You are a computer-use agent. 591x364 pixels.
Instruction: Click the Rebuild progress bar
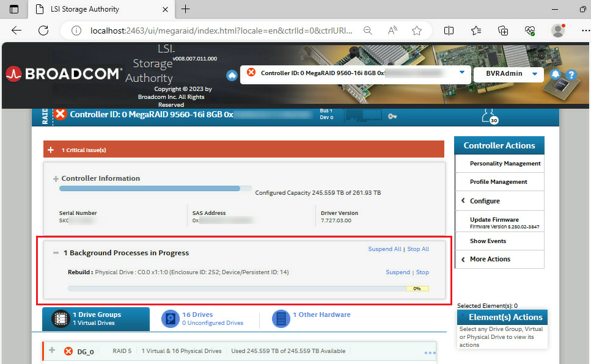click(248, 288)
